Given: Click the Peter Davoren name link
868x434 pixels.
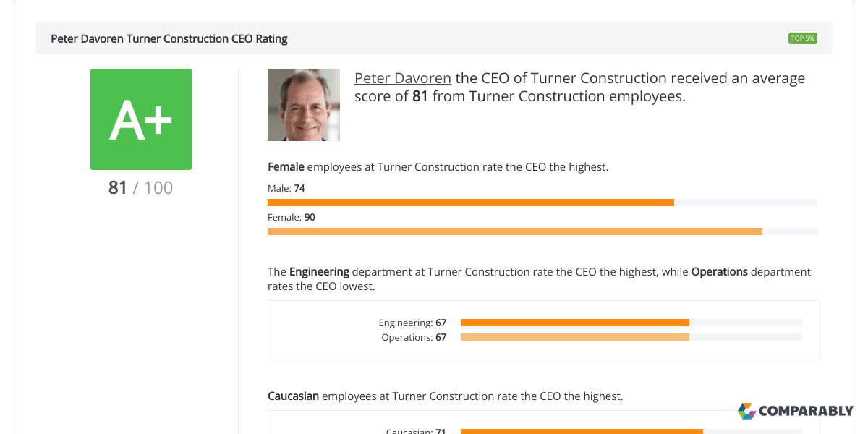Looking at the screenshot, I should 402,78.
